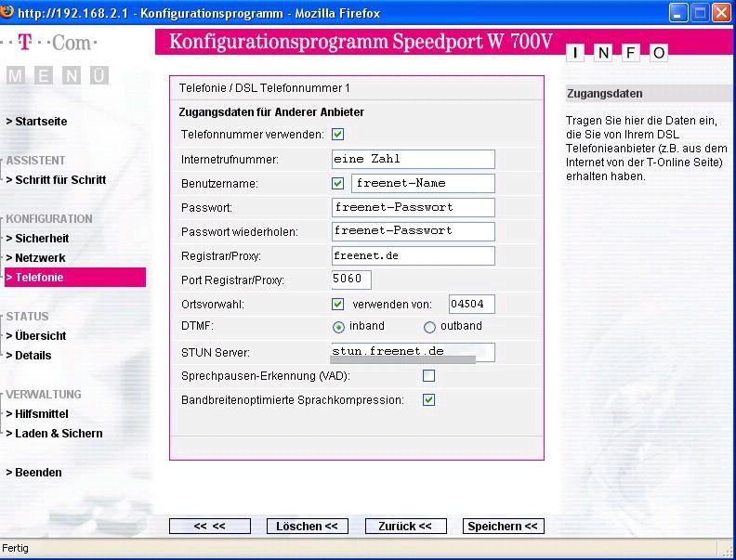Close the Firefox window
Screen dimensions: 736x560
coord(721,13)
